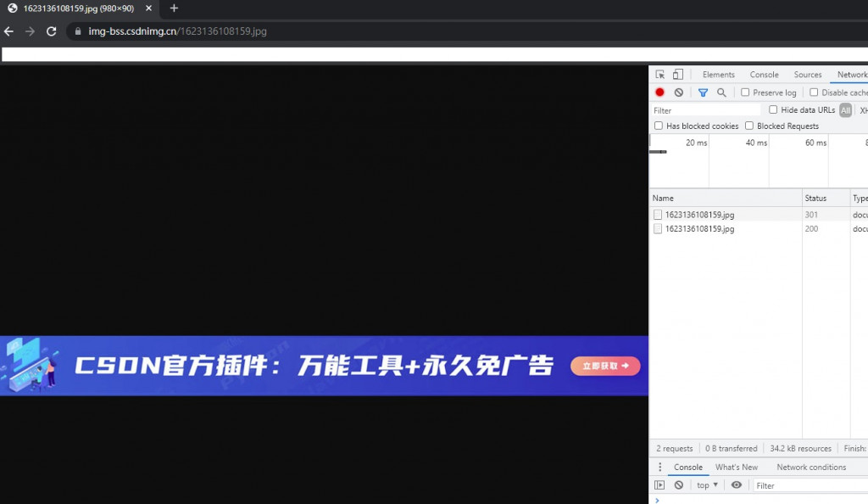868x504 pixels.
Task: Stop recording the network log
Action: (659, 92)
